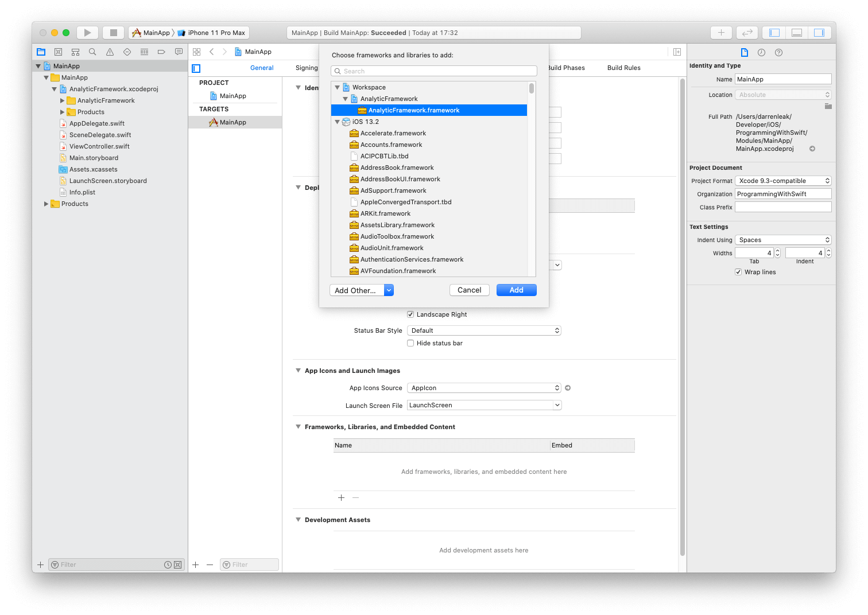Open the code review arrows button
This screenshot has width=868, height=615.
(747, 33)
